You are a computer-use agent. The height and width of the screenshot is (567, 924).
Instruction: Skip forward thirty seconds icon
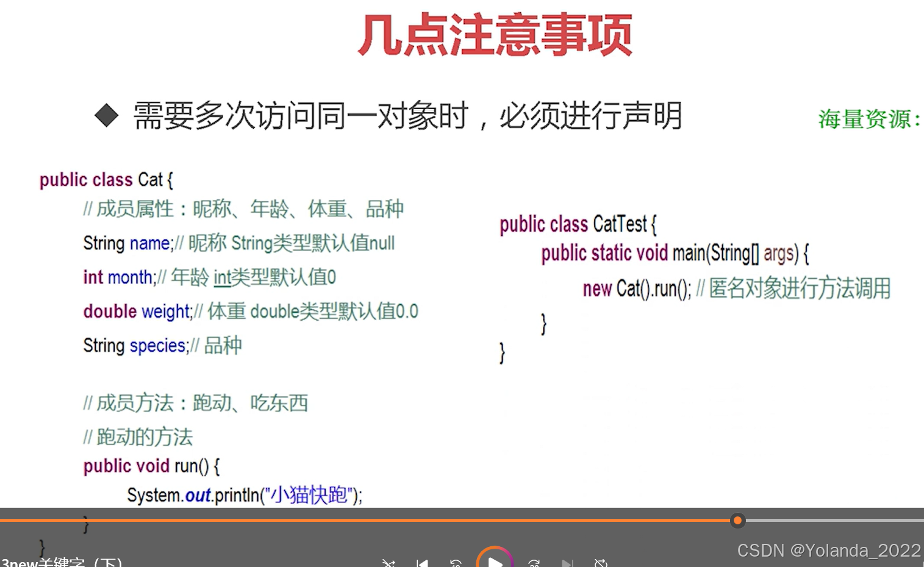(x=534, y=563)
